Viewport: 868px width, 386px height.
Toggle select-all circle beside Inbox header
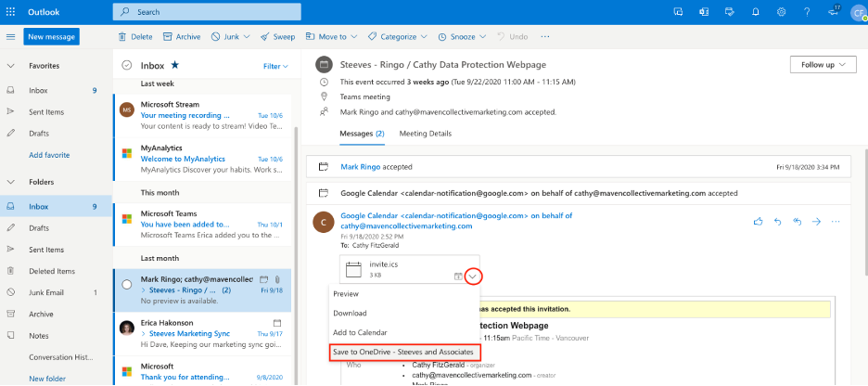(x=127, y=65)
